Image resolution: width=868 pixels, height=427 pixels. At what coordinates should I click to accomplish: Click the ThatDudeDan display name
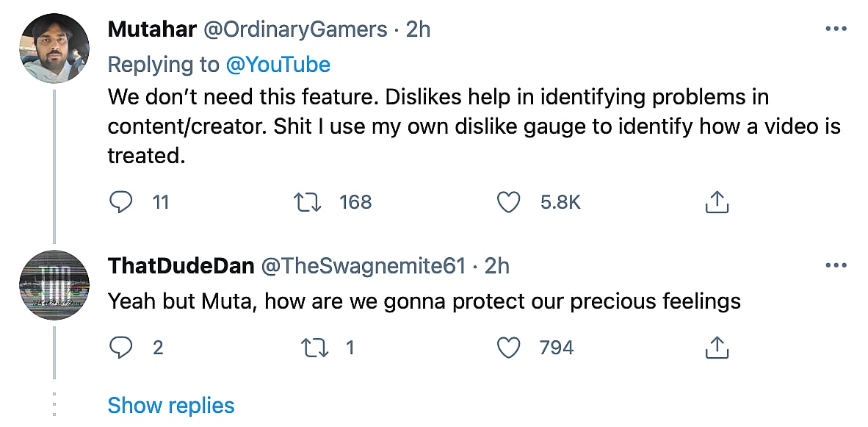click(x=181, y=266)
